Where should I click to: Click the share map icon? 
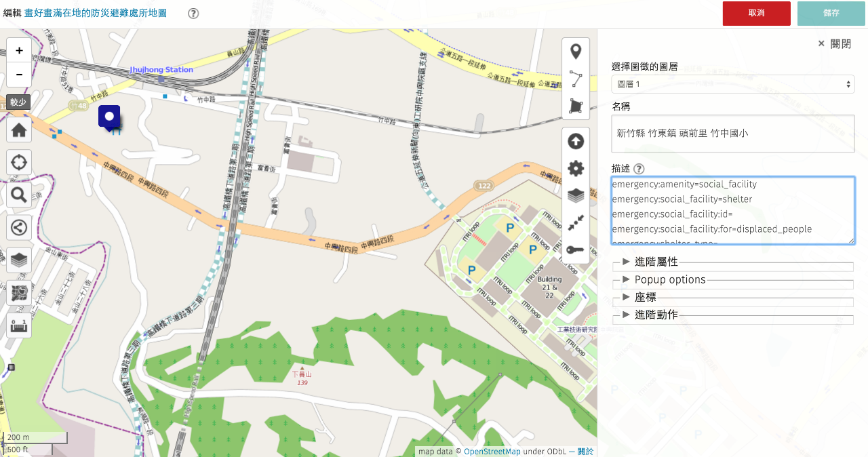(x=19, y=227)
